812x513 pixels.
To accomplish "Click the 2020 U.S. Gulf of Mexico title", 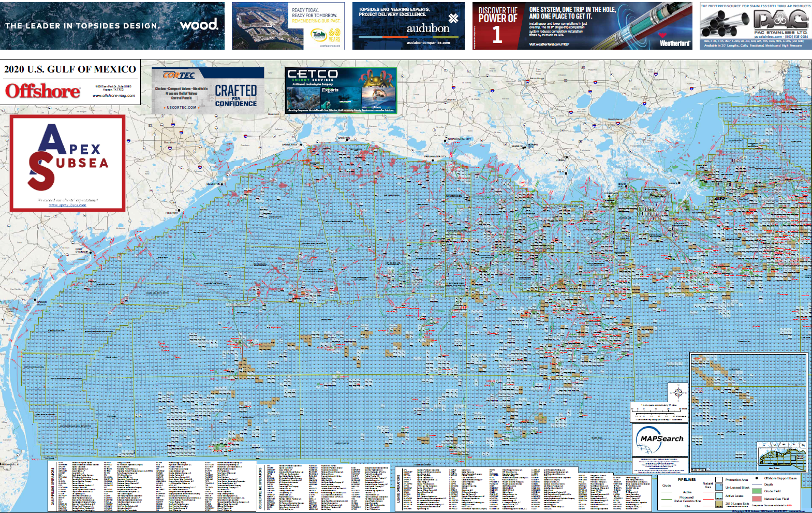I will pyautogui.click(x=70, y=69).
